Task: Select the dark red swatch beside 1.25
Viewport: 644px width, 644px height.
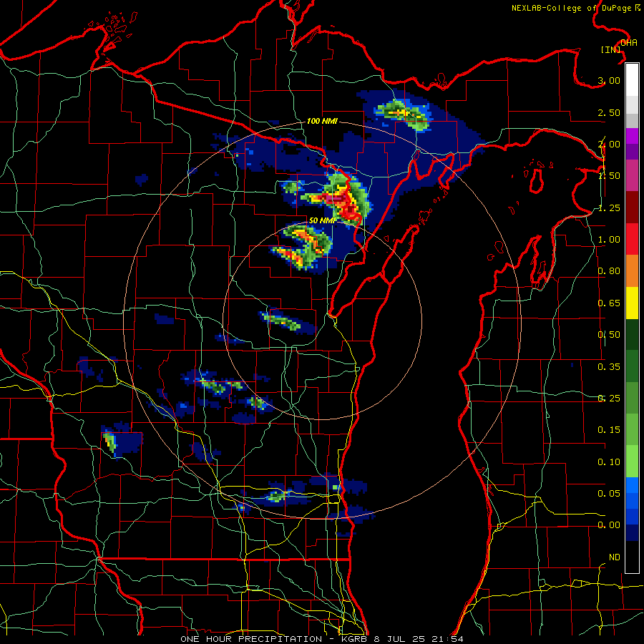Action: pos(632,208)
